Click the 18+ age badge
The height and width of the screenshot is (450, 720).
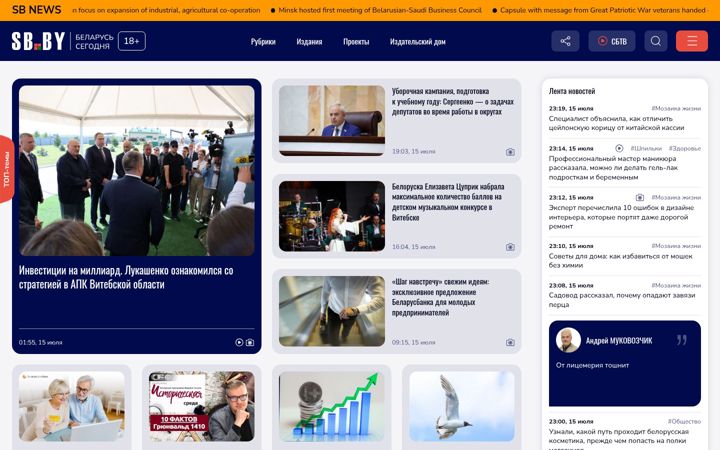[132, 41]
